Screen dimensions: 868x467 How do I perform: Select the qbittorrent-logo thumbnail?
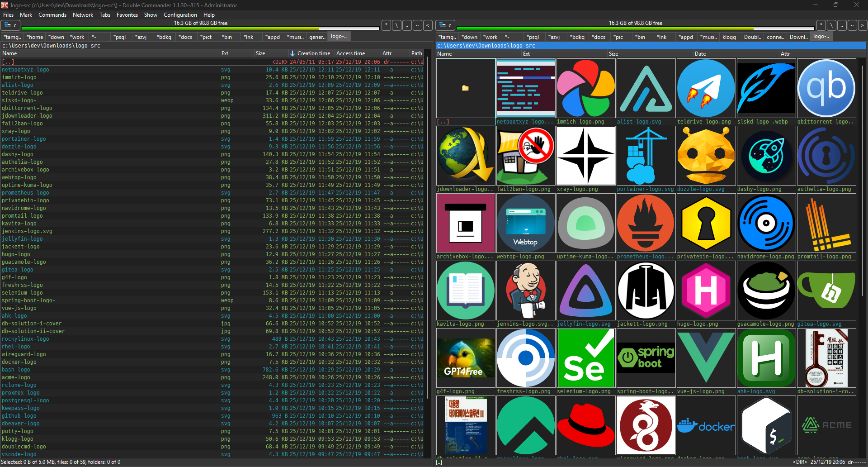click(x=826, y=89)
